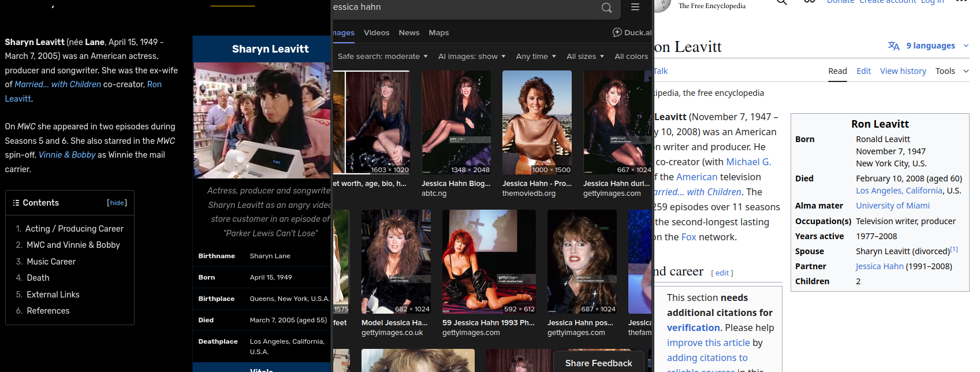The height and width of the screenshot is (372, 980).
Task: Follow the improve this article link
Action: tap(709, 343)
